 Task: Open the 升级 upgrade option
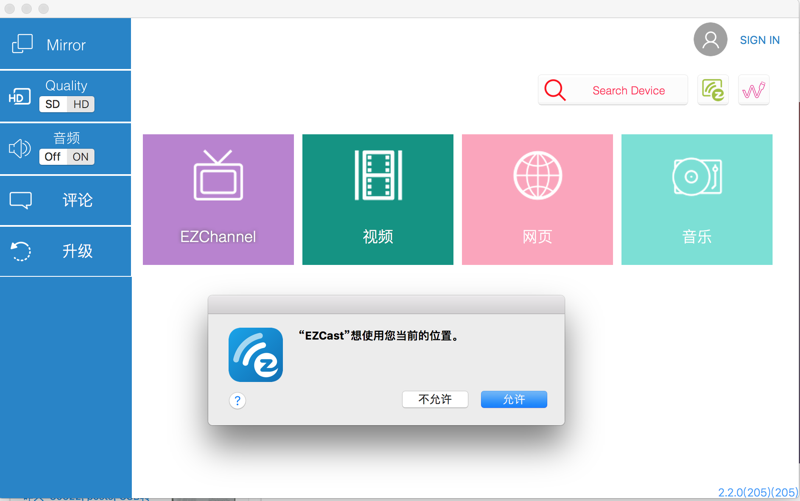65,251
